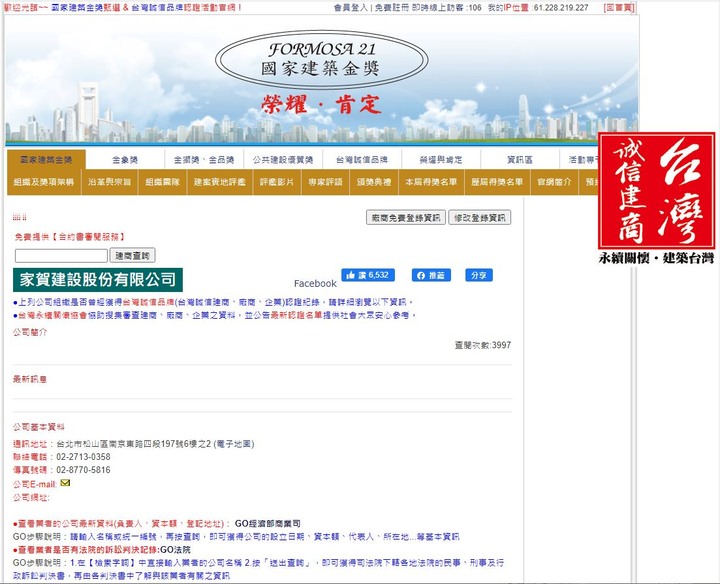
Task: Open the 會員登入 link
Action: click(x=351, y=7)
